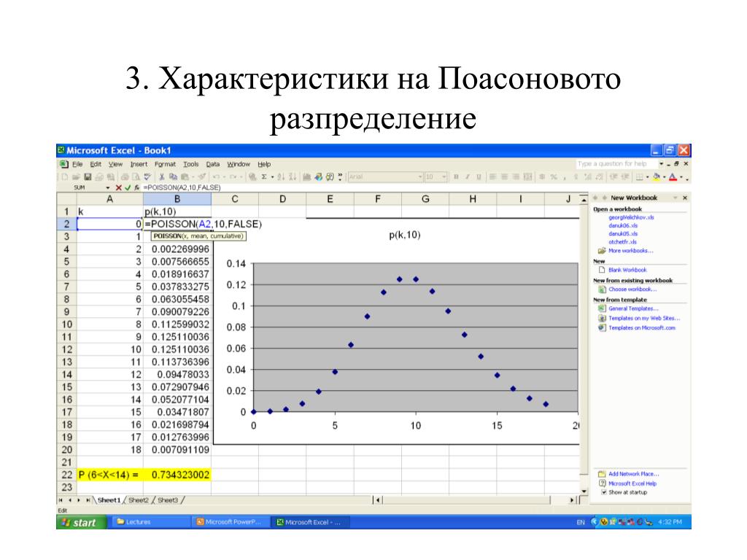Click the Microsoft Excel Help link
747x560 pixels.
pos(632,483)
